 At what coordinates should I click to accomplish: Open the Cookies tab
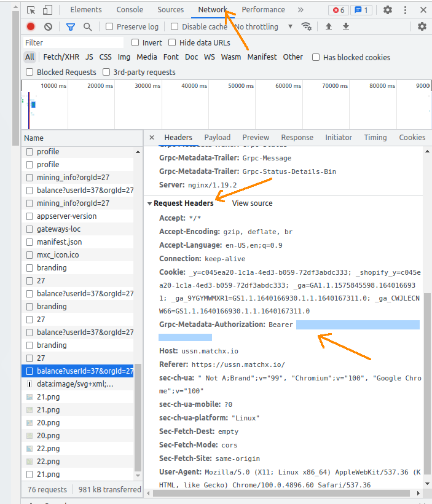[412, 138]
